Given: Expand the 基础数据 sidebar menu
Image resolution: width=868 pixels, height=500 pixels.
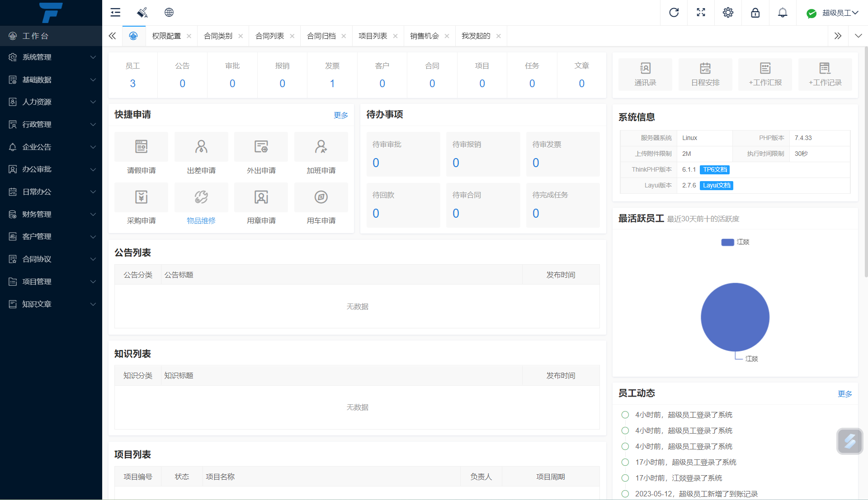Looking at the screenshot, I should [x=51, y=80].
